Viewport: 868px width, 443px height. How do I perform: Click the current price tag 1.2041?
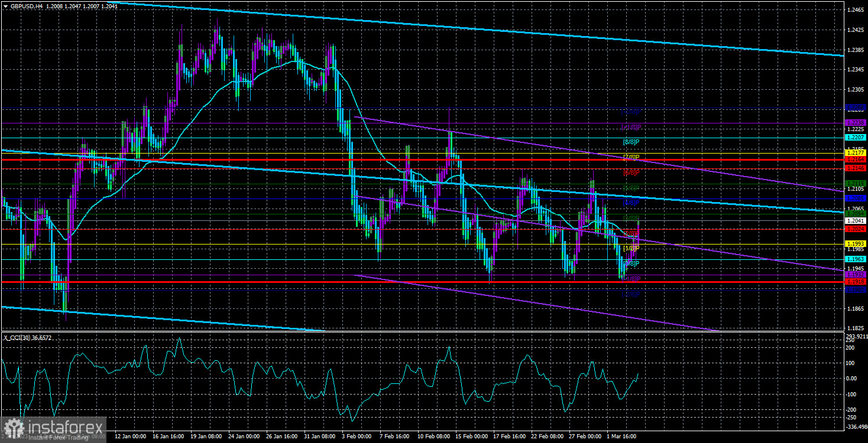tap(856, 220)
